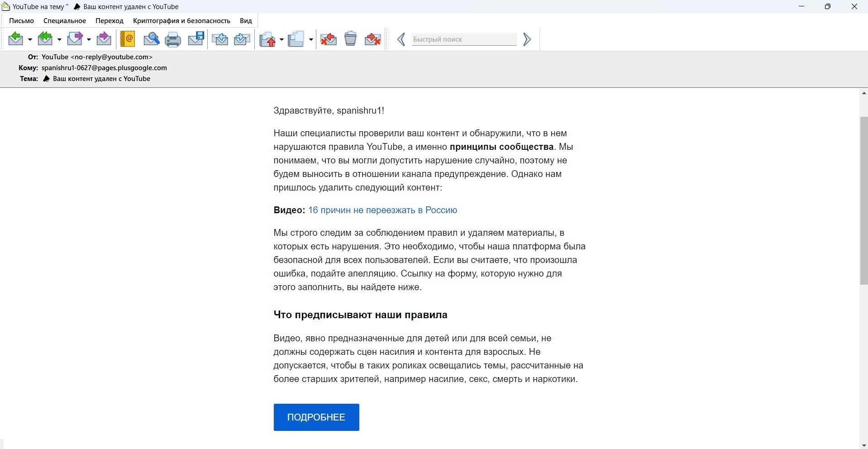This screenshot has height=449, width=868.
Task: Open the Reply button dropdown arrow
Action: [30, 40]
